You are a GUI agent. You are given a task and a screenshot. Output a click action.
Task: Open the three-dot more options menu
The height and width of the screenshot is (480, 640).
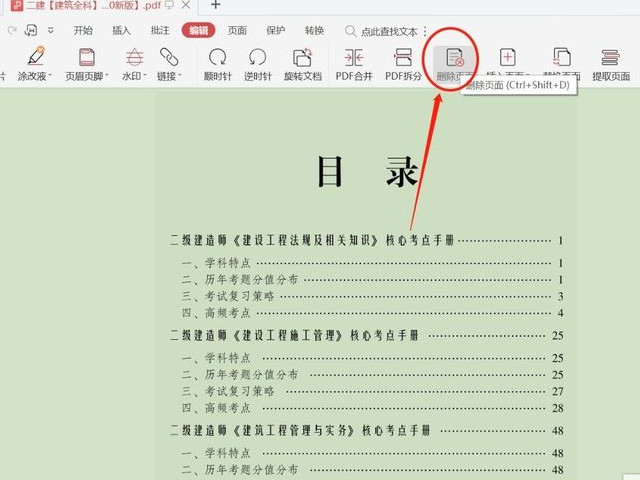coord(425,31)
